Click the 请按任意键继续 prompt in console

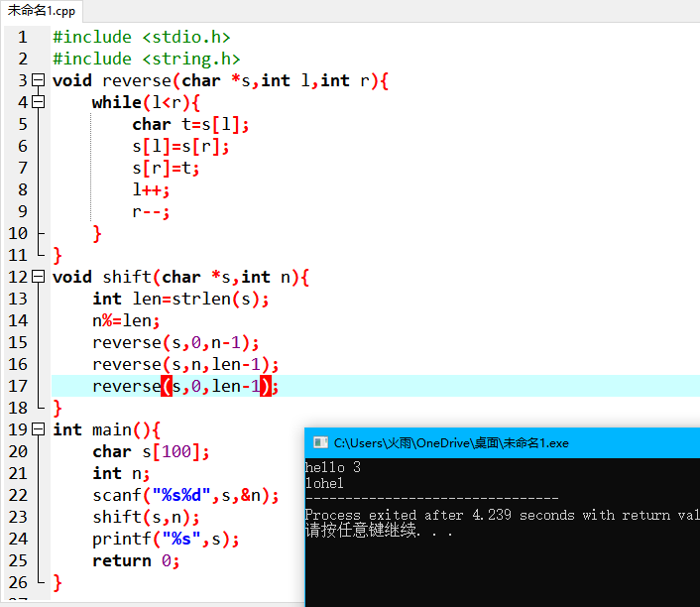(379, 531)
